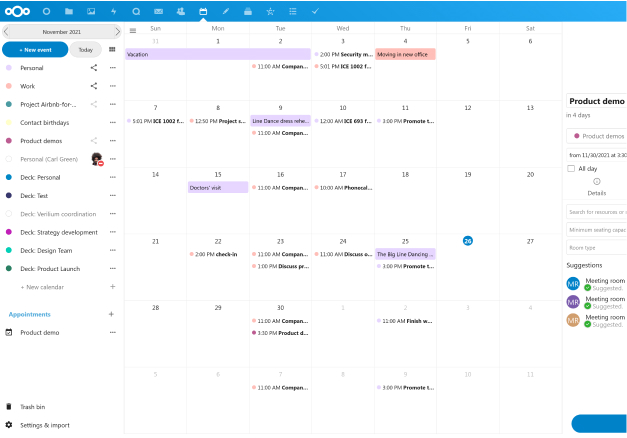Toggle Deck: Design Team calendar visibility
627x438 pixels.
click(x=9, y=250)
